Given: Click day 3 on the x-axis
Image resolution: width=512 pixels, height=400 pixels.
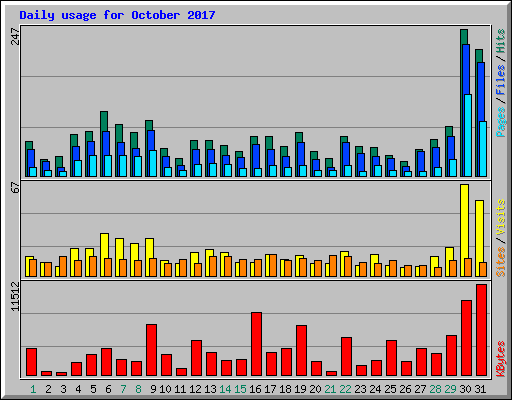Looking at the screenshot, I should [x=63, y=389].
